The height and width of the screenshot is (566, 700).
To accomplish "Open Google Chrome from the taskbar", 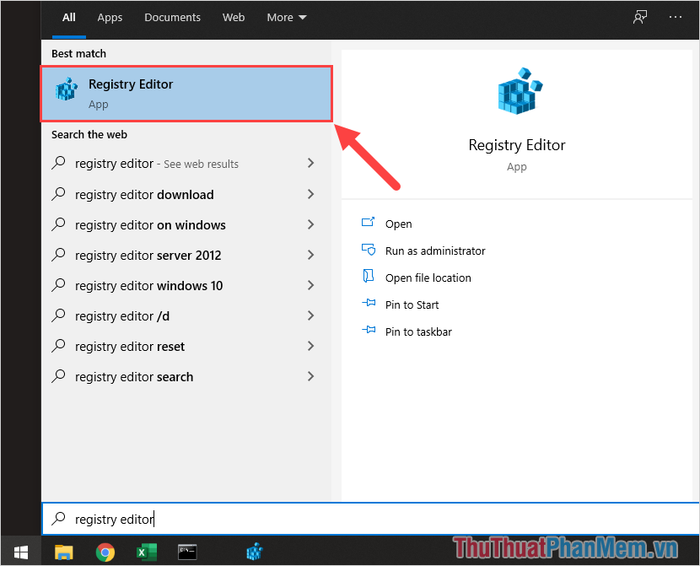I will point(105,552).
